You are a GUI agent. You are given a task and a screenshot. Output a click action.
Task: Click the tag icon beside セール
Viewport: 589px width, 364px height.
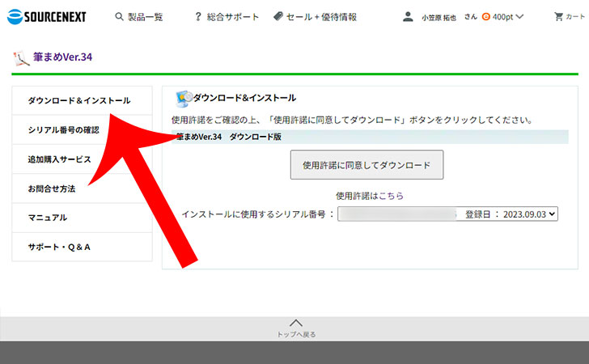click(278, 16)
